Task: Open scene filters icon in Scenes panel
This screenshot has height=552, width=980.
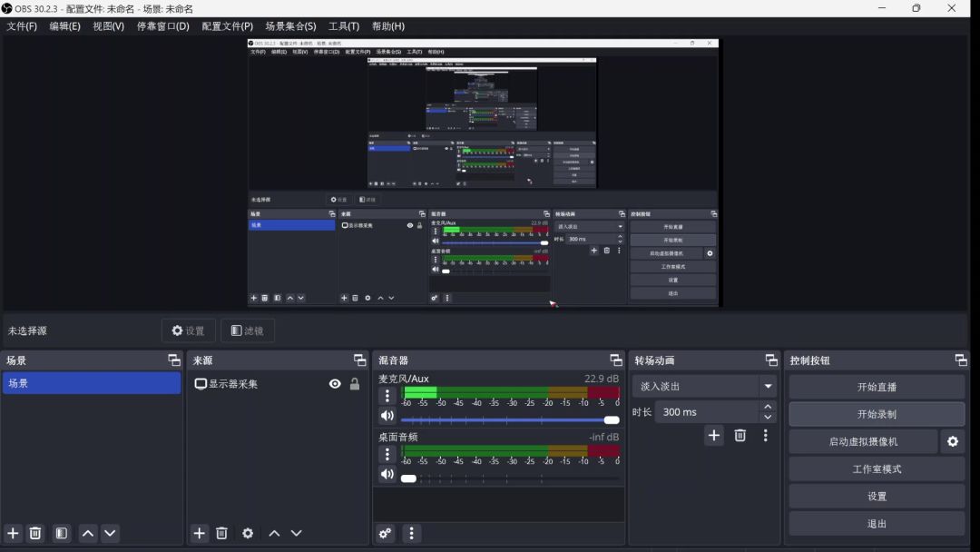Action: pyautogui.click(x=62, y=534)
